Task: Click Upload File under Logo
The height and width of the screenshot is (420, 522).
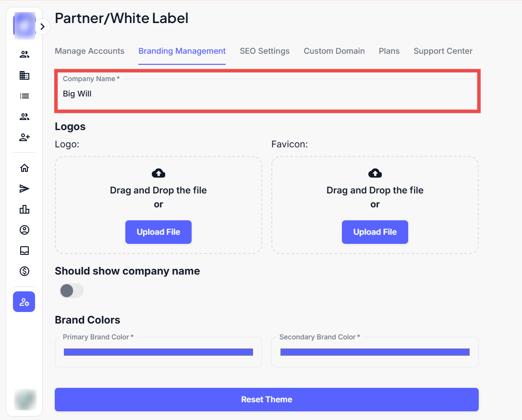Action: tap(158, 232)
